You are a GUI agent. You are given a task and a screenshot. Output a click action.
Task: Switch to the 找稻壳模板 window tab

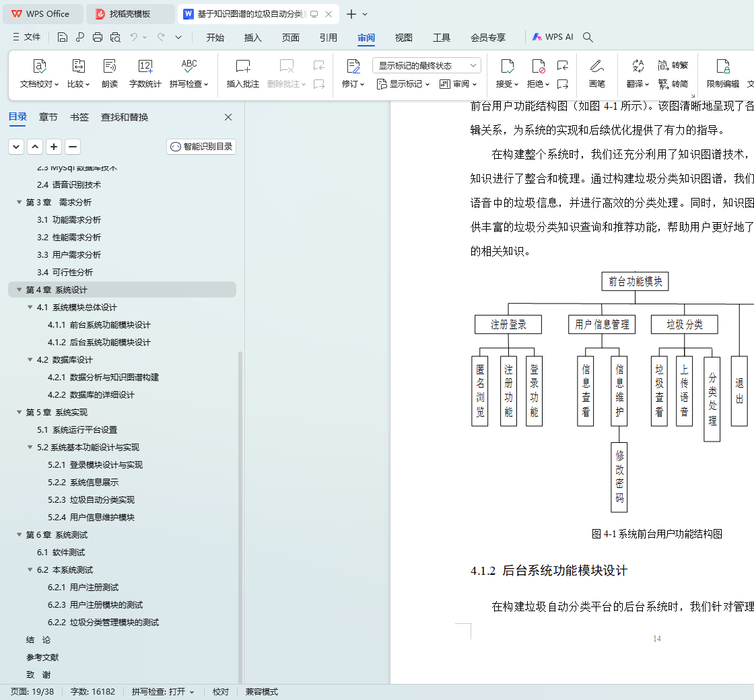(x=130, y=14)
